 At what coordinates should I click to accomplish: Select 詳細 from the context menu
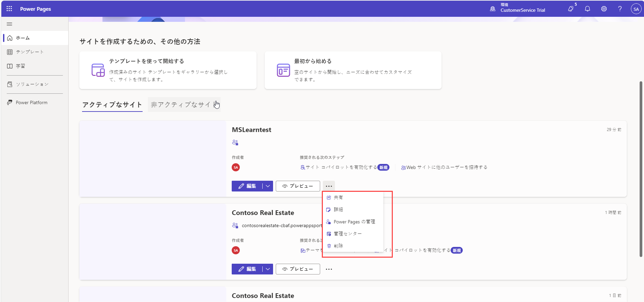coord(353,210)
